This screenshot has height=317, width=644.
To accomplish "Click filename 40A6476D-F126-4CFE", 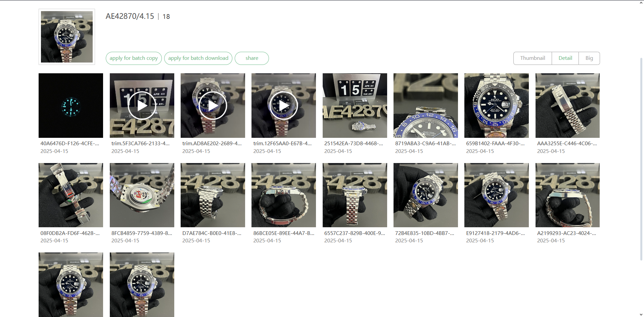I will pos(70,143).
